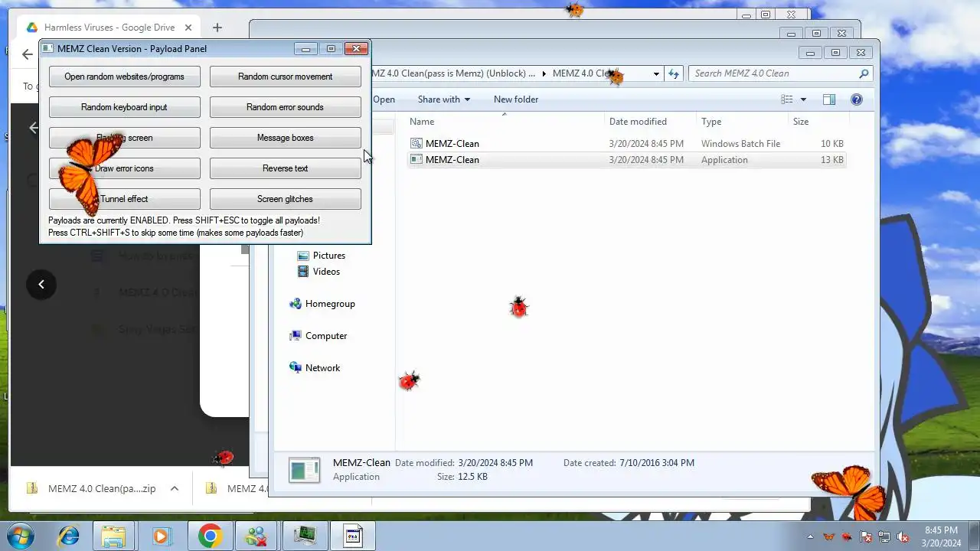
Task: Switch to Google Chrome in taskbar
Action: click(210, 536)
